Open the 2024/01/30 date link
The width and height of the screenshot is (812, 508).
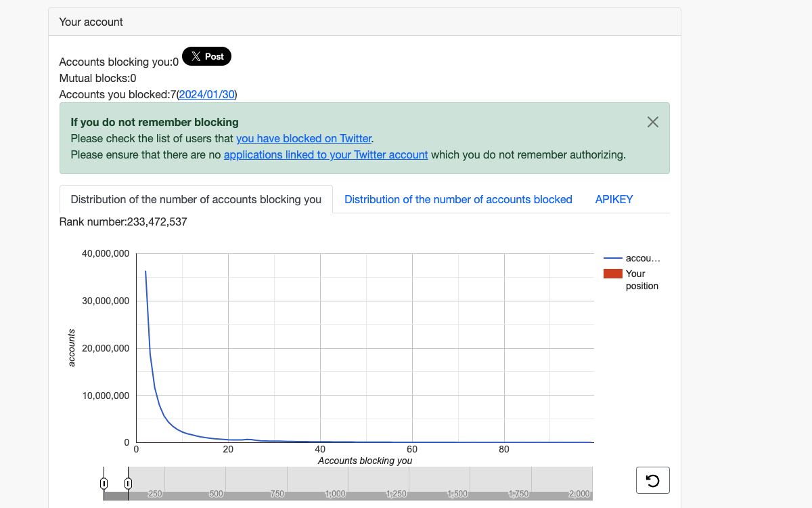tap(206, 95)
